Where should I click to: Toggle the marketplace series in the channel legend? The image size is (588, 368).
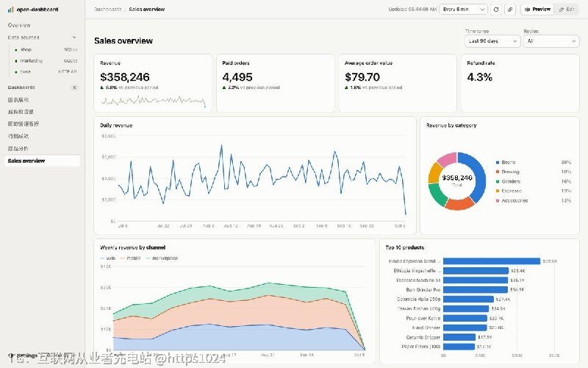coord(162,258)
